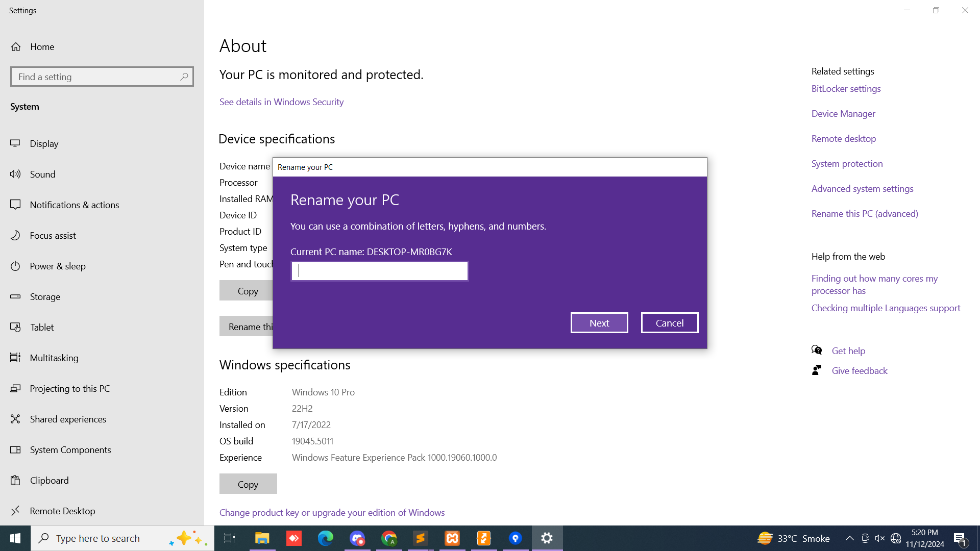Go to Settings Home

tap(42, 46)
